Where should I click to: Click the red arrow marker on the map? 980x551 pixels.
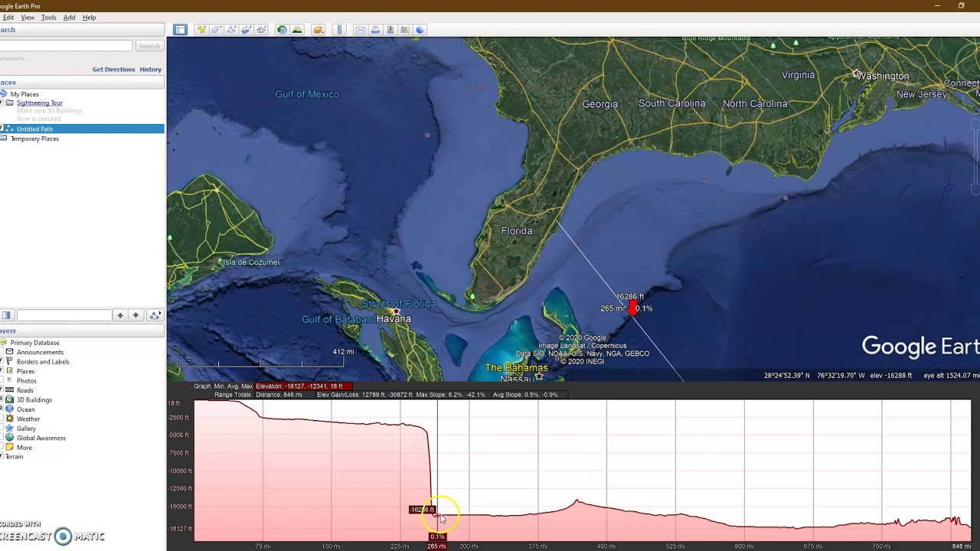(632, 308)
